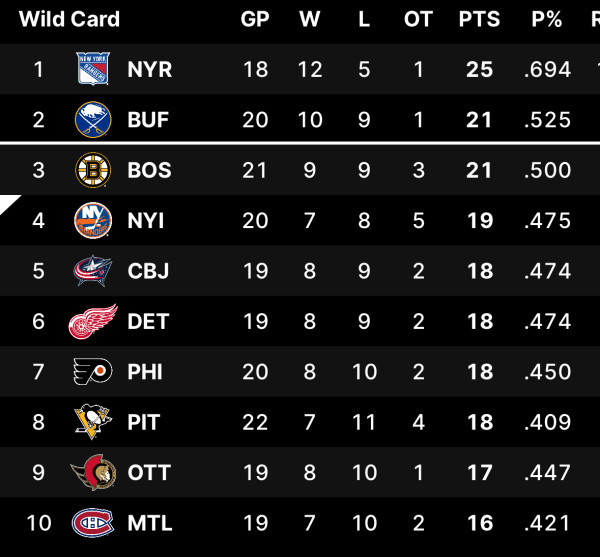Sort by GP column header
The image size is (600, 557).
(x=255, y=19)
